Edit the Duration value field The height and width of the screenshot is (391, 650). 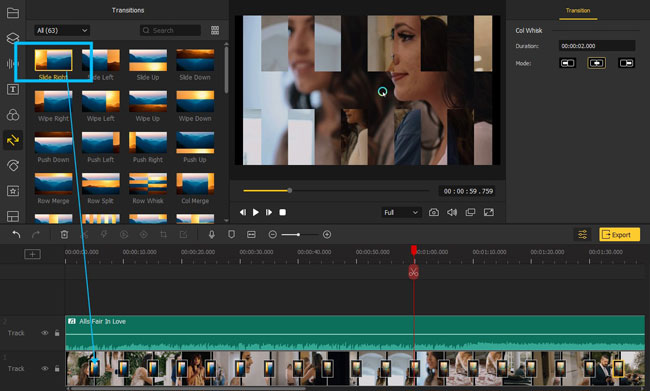click(x=597, y=46)
